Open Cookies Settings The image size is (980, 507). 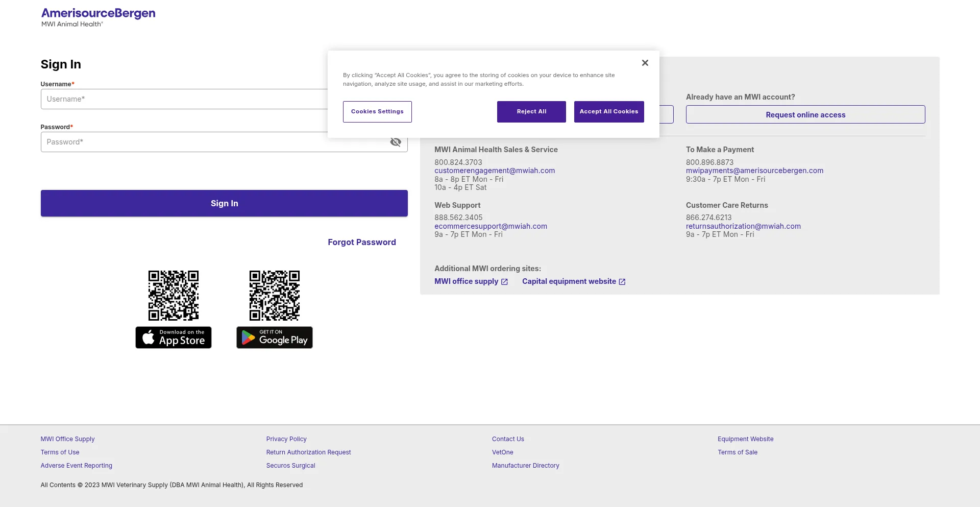pos(377,112)
